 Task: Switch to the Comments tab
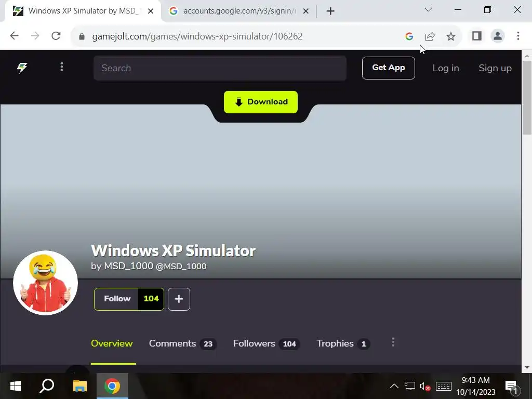[x=182, y=343]
